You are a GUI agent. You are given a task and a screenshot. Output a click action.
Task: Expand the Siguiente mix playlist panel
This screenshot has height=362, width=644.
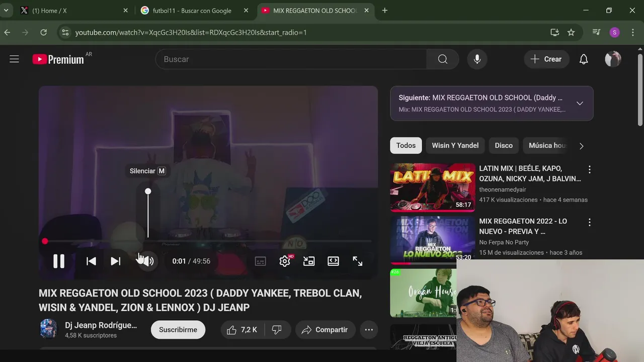point(580,103)
